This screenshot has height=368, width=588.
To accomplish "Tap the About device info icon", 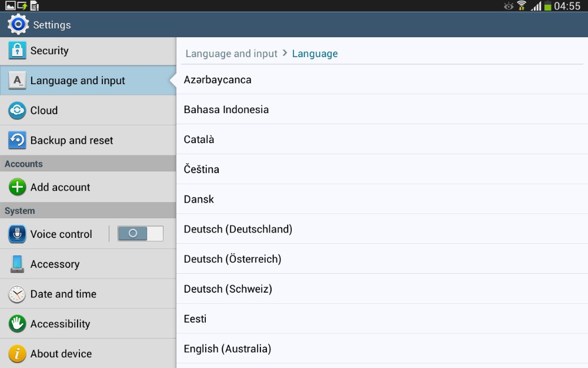I will point(17,353).
